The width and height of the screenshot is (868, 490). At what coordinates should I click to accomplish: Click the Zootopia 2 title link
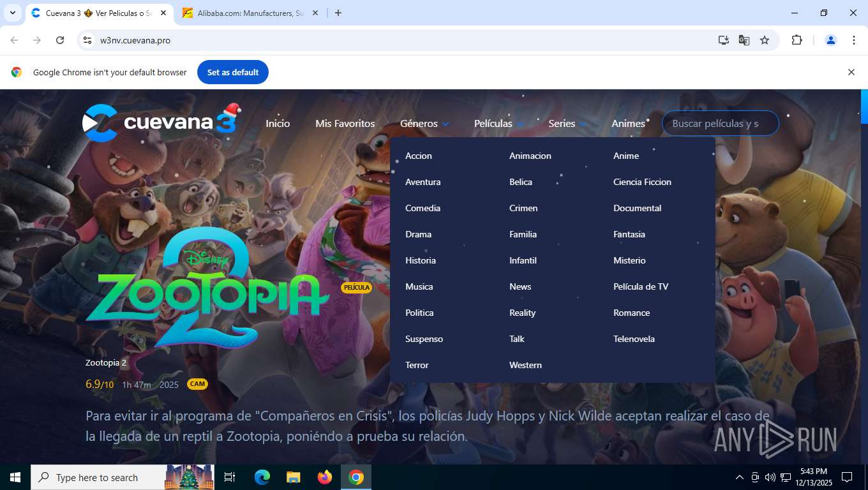tap(106, 362)
